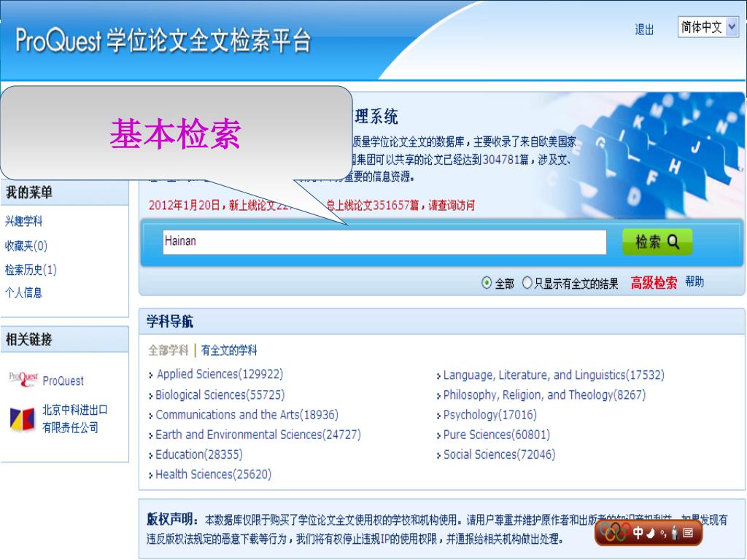Open the ProQuest related link
This screenshot has width=747, height=560.
[x=63, y=381]
